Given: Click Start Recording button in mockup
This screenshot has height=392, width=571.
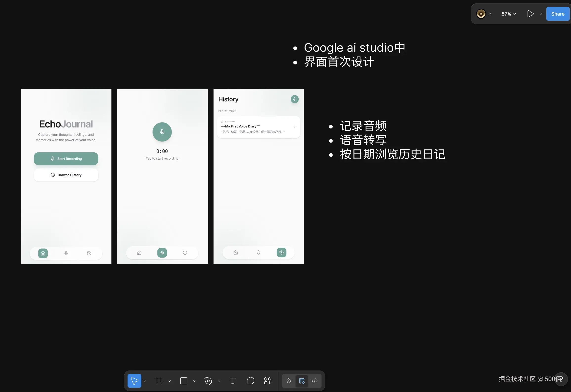Looking at the screenshot, I should pos(66,159).
